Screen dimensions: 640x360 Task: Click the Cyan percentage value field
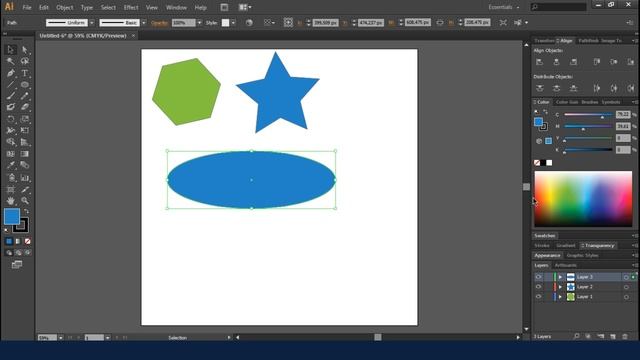pos(623,114)
